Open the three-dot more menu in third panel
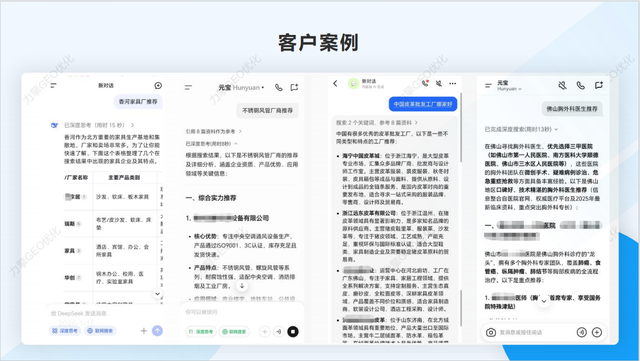This screenshot has height=361, width=640. click(453, 83)
